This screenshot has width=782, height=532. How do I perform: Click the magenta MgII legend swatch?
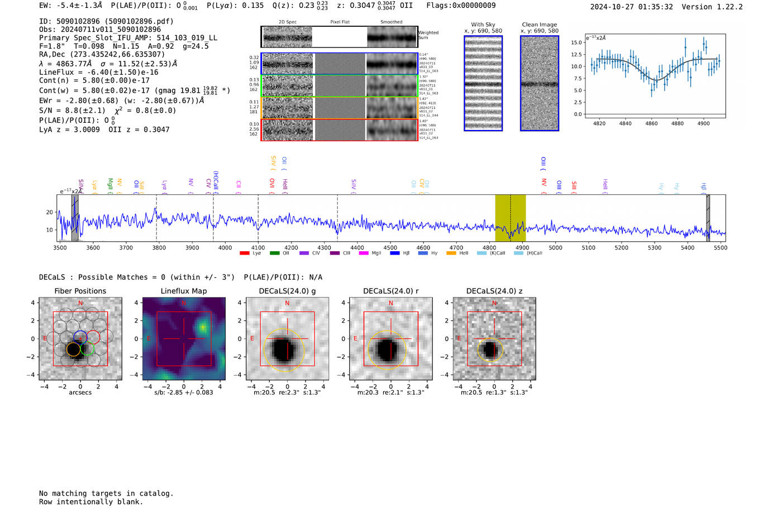364,253
